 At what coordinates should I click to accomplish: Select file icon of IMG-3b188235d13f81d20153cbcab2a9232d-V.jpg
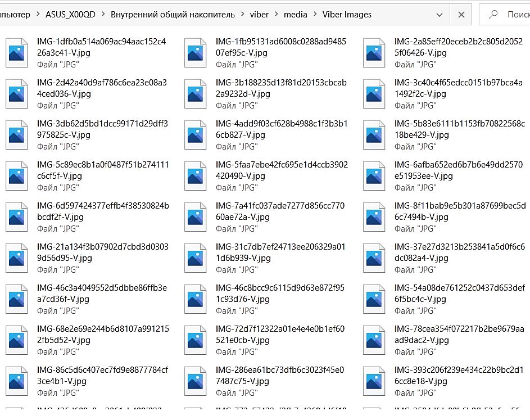point(195,94)
